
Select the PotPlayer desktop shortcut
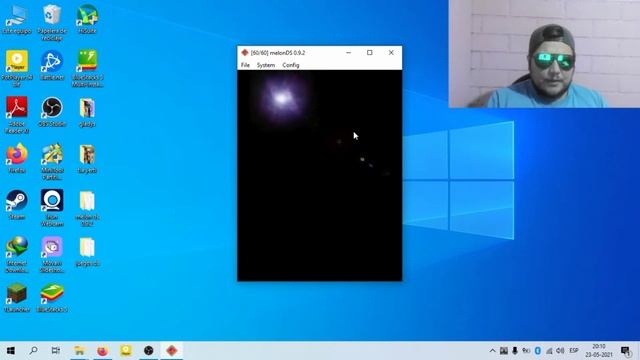[x=17, y=68]
